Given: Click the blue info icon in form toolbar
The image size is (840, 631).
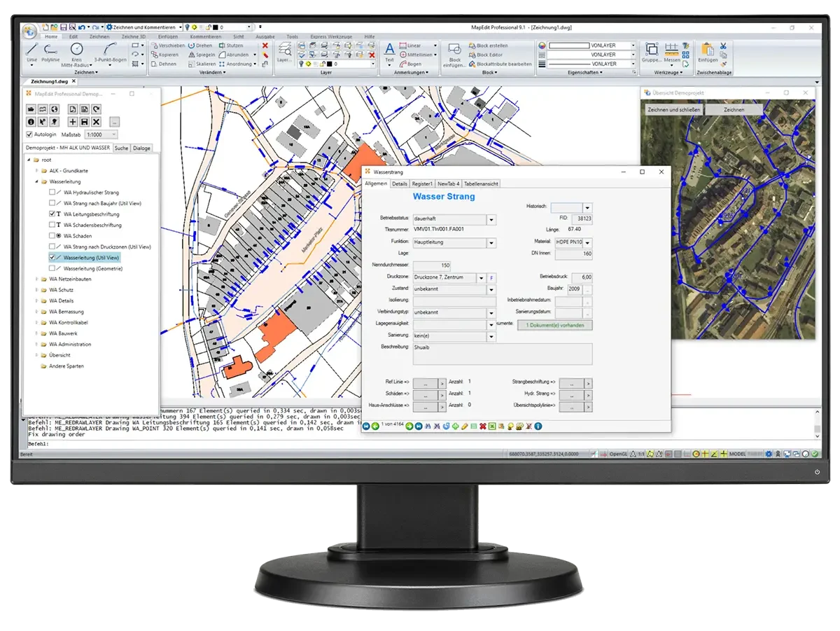Looking at the screenshot, I should pyautogui.click(x=538, y=426).
